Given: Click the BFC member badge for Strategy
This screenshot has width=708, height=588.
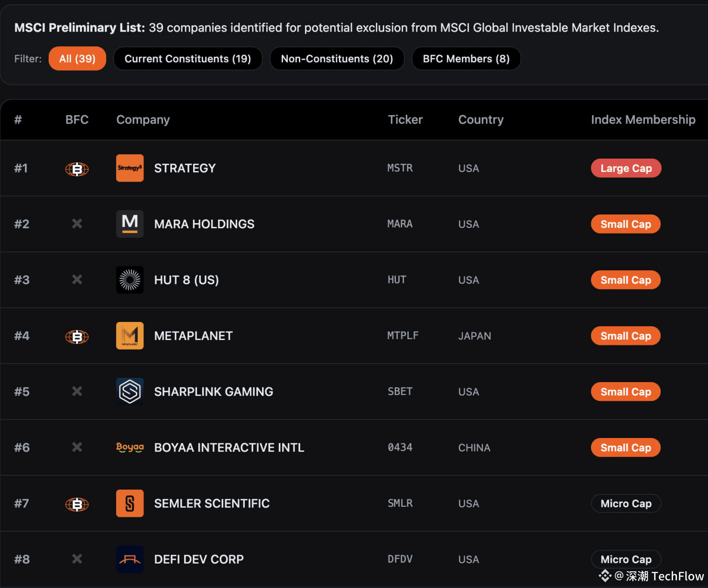Looking at the screenshot, I should [x=77, y=169].
